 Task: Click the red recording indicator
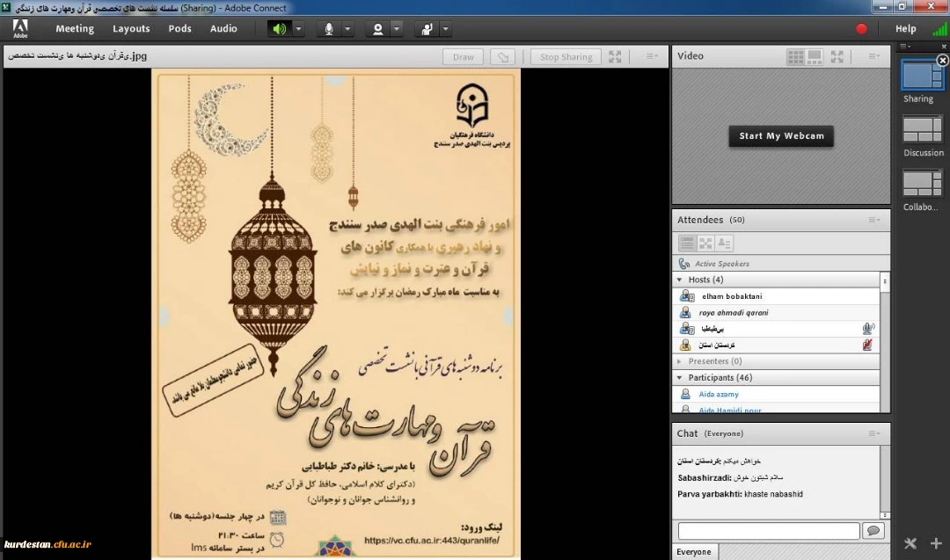[861, 29]
